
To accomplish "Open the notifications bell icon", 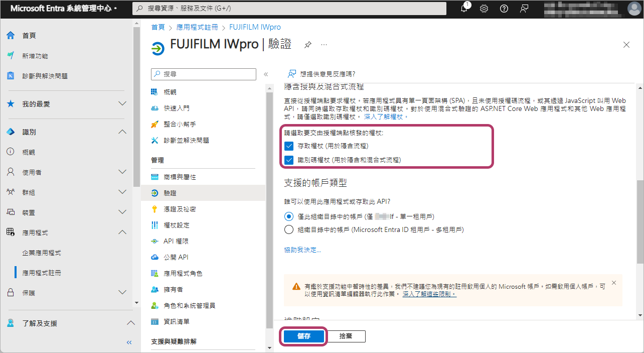I will pyautogui.click(x=464, y=9).
